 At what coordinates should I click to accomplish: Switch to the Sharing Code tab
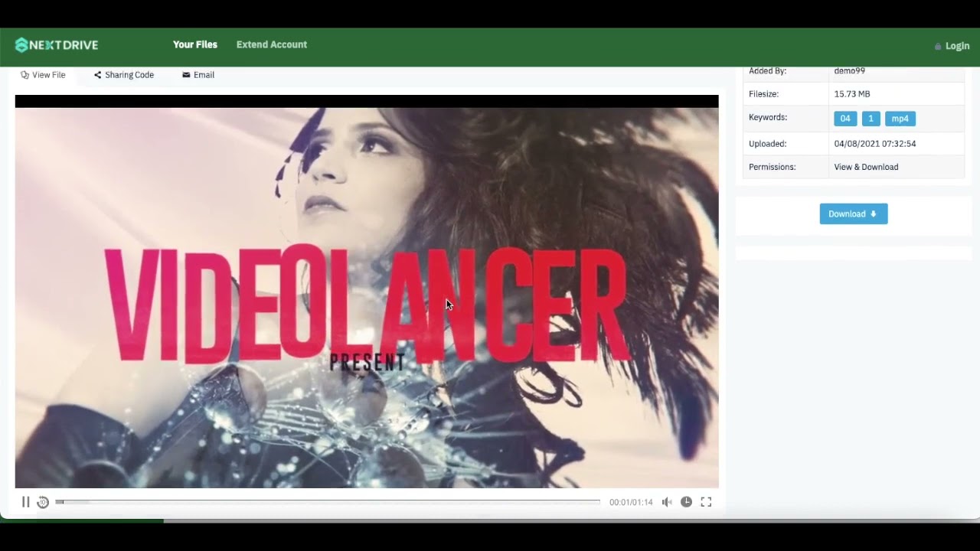(124, 75)
